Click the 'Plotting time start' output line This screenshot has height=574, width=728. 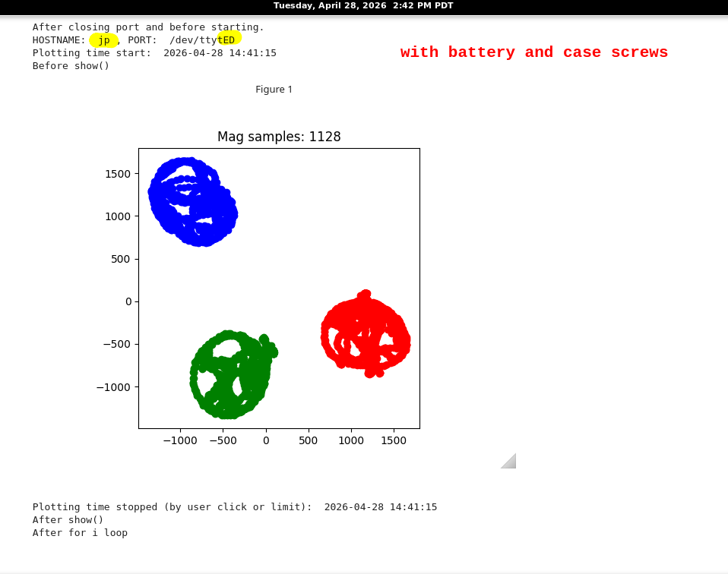154,53
